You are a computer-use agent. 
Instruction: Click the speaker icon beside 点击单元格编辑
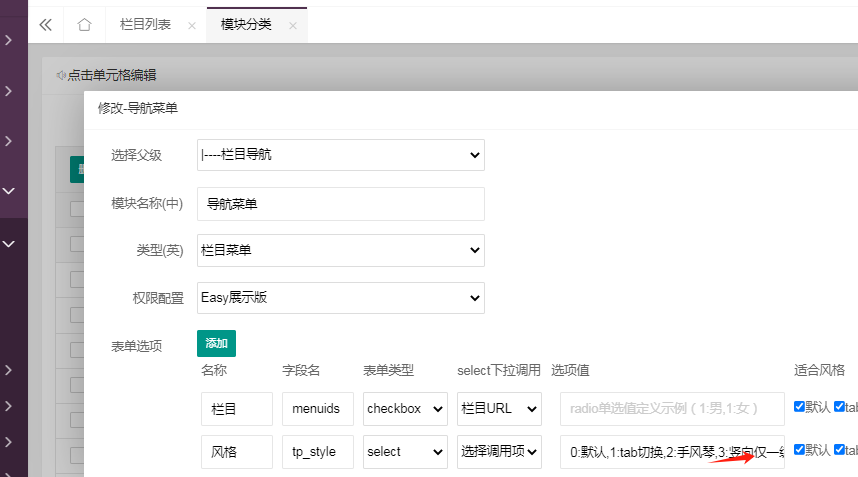pyautogui.click(x=61, y=75)
